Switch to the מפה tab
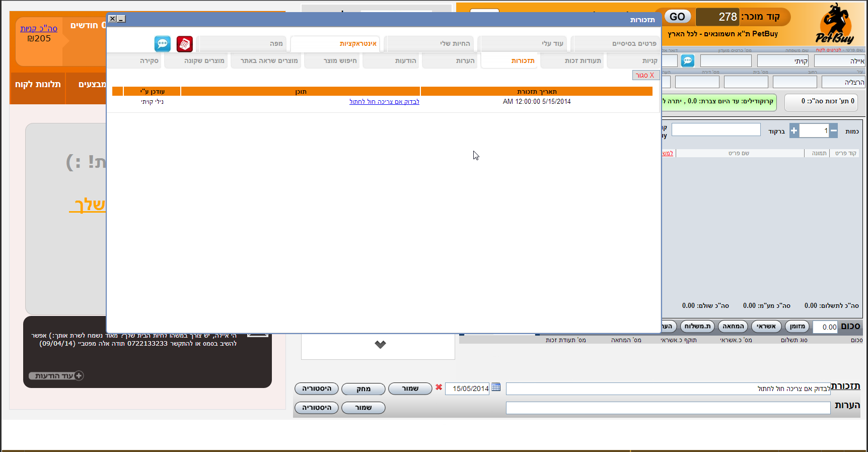Viewport: 868px width, 452px height. coord(242,44)
